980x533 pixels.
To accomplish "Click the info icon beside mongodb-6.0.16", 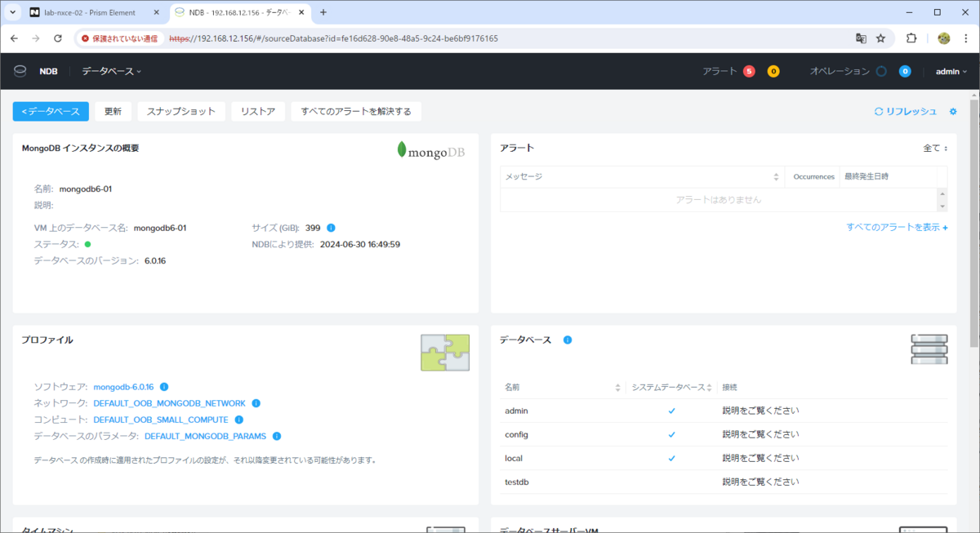I will click(164, 387).
